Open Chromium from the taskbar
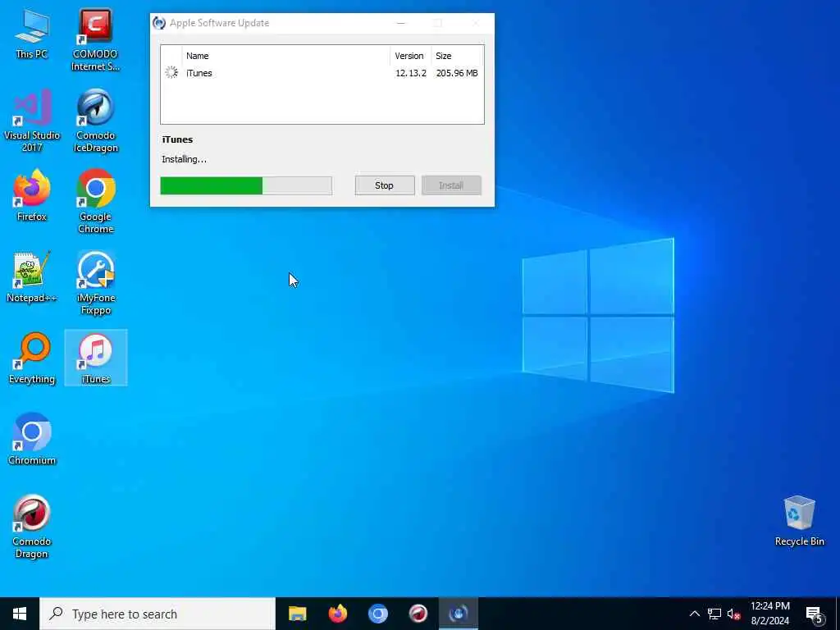The height and width of the screenshot is (630, 840). pyautogui.click(x=377, y=614)
